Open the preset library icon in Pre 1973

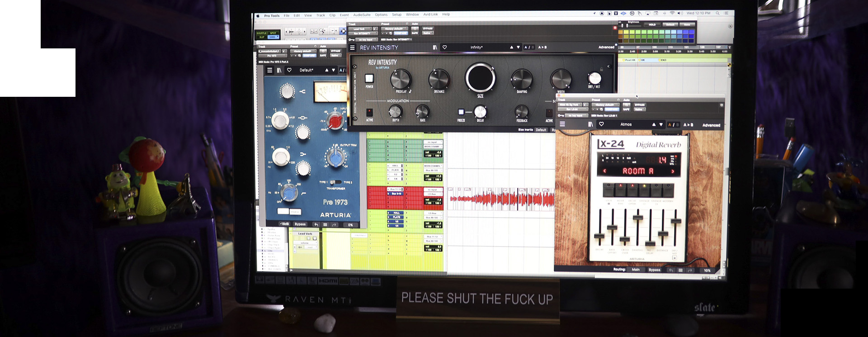279,70
